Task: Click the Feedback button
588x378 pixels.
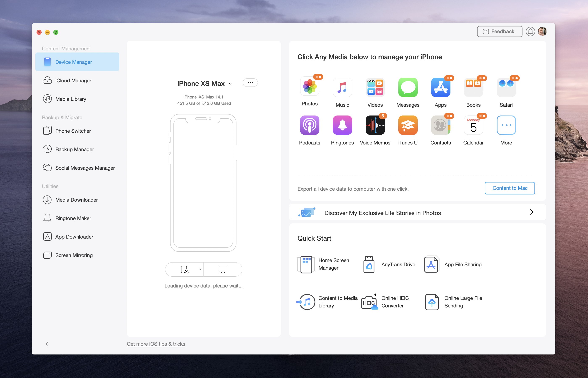Action: coord(499,31)
